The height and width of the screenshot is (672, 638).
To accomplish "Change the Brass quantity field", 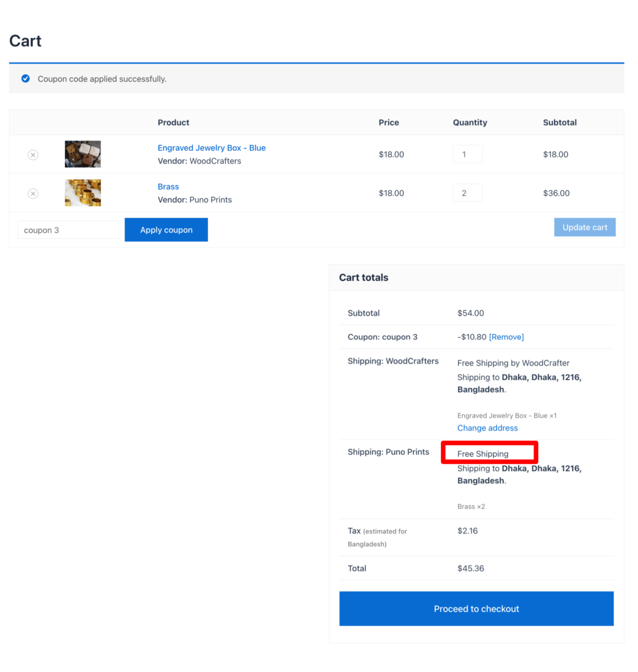I will point(467,192).
